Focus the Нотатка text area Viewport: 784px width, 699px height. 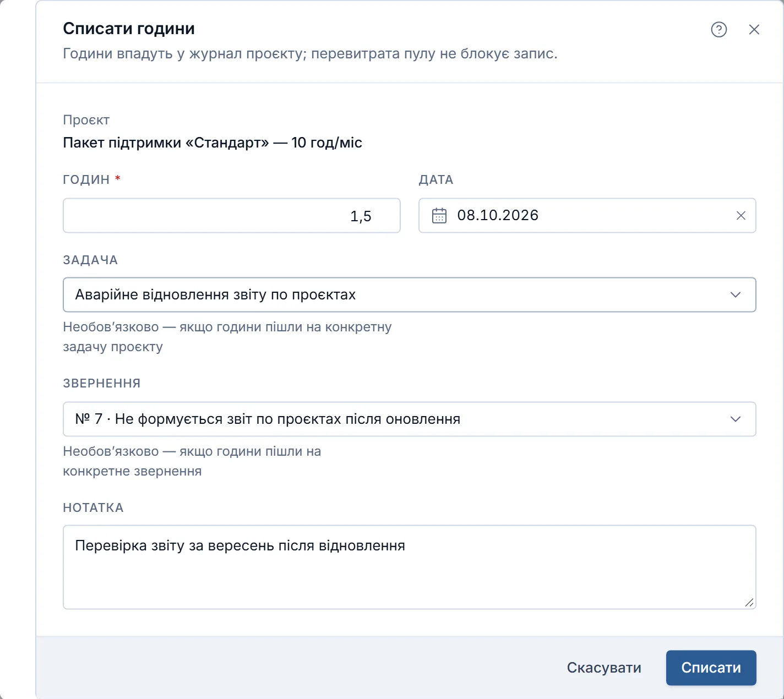pyautogui.click(x=410, y=567)
